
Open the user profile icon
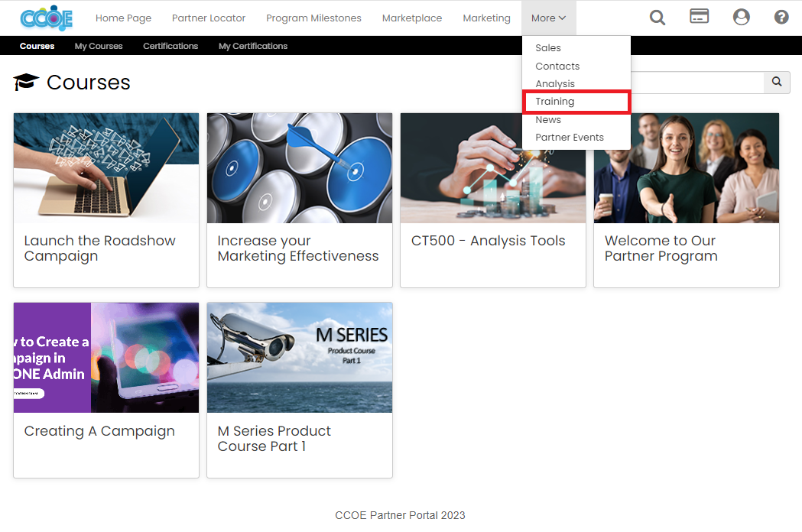click(741, 16)
